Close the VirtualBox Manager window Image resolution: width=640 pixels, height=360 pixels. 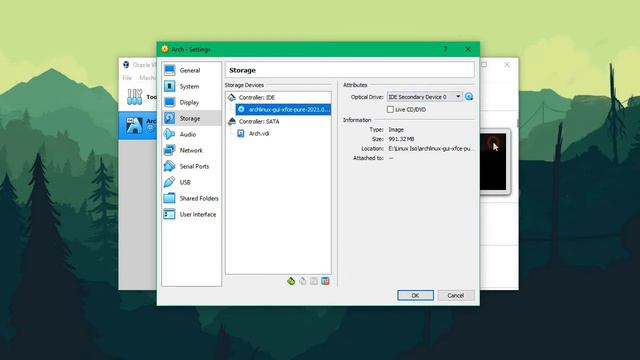point(507,65)
